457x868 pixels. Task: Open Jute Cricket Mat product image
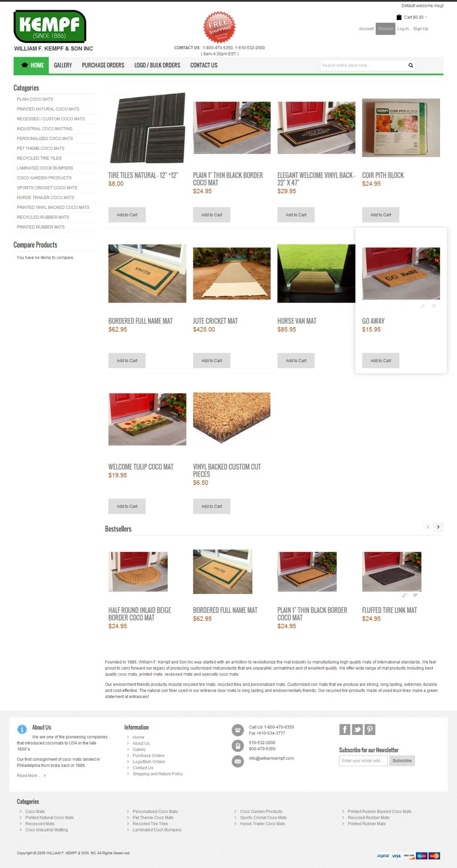point(232,273)
